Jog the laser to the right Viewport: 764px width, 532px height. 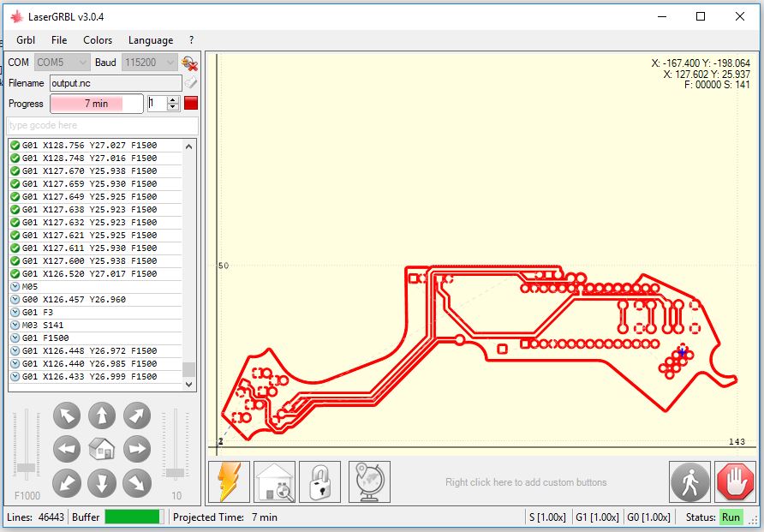click(x=137, y=449)
